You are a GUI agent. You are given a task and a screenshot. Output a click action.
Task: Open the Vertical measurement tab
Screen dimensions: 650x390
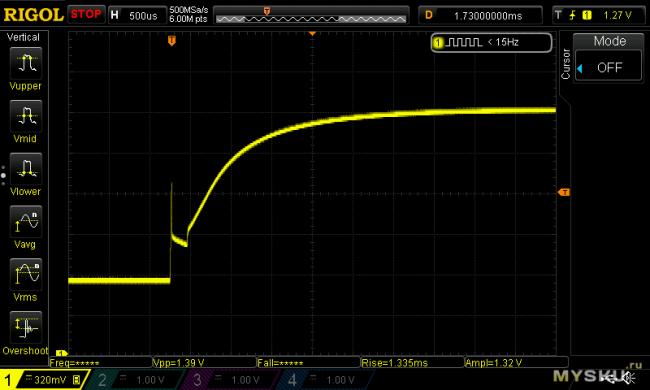(x=24, y=37)
